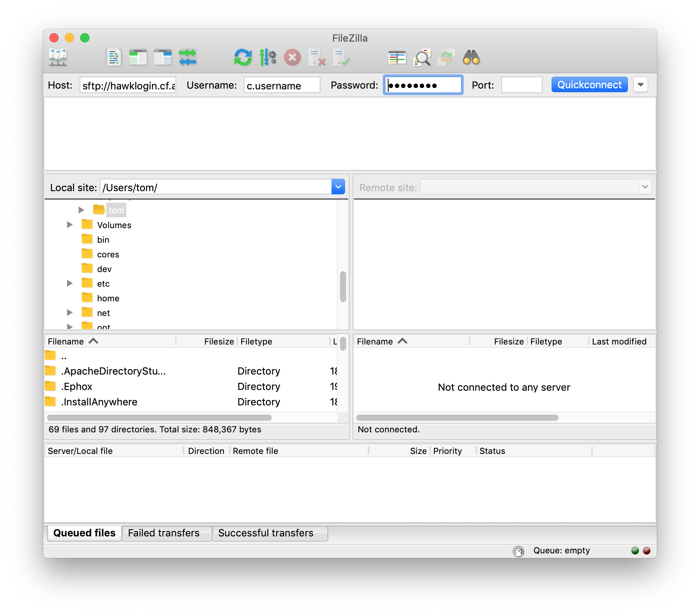700x615 pixels.
Task: Cancel current operation red X icon
Action: coord(293,58)
